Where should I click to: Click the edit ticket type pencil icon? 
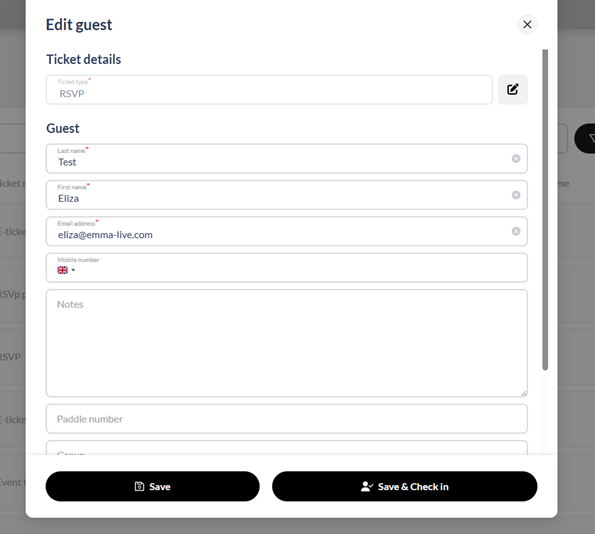pyautogui.click(x=513, y=90)
